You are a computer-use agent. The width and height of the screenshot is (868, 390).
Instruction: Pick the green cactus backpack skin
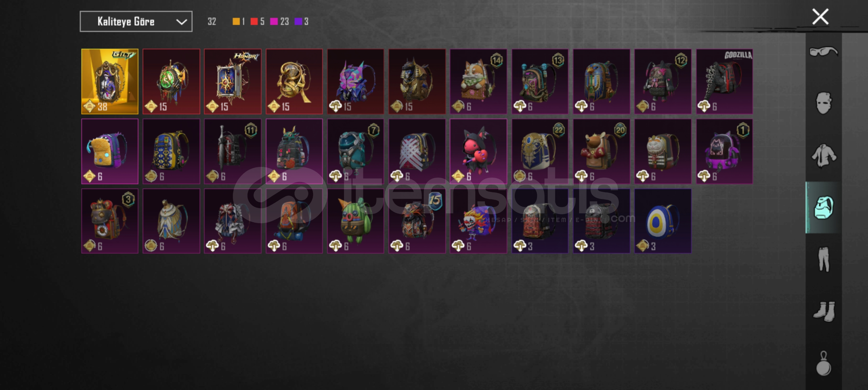[x=355, y=221]
